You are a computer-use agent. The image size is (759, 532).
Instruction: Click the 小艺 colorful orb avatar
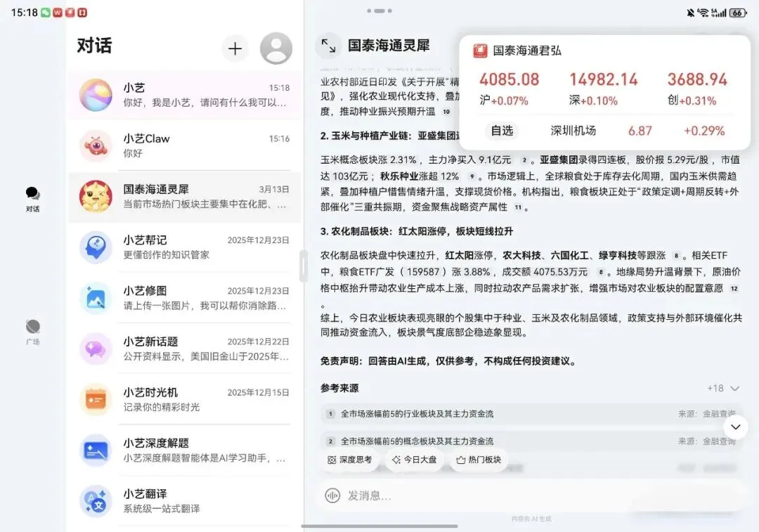click(96, 95)
